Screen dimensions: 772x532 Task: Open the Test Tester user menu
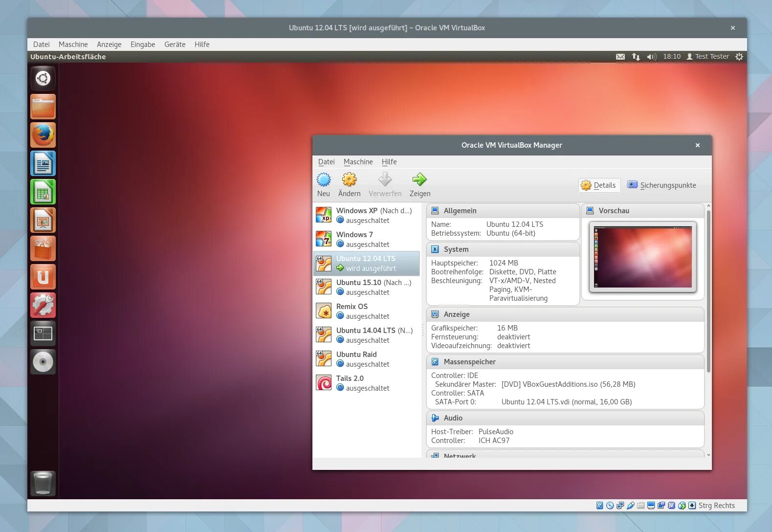click(707, 57)
